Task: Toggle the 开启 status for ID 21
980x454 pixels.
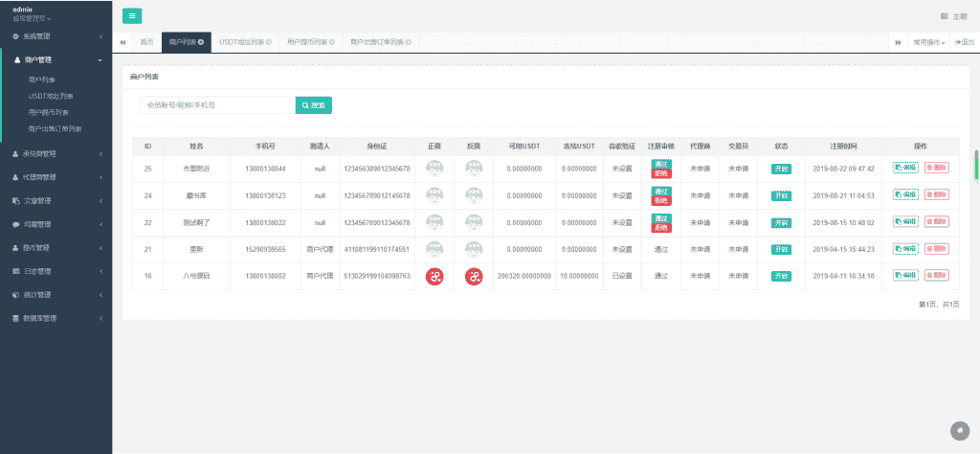Action: [781, 249]
